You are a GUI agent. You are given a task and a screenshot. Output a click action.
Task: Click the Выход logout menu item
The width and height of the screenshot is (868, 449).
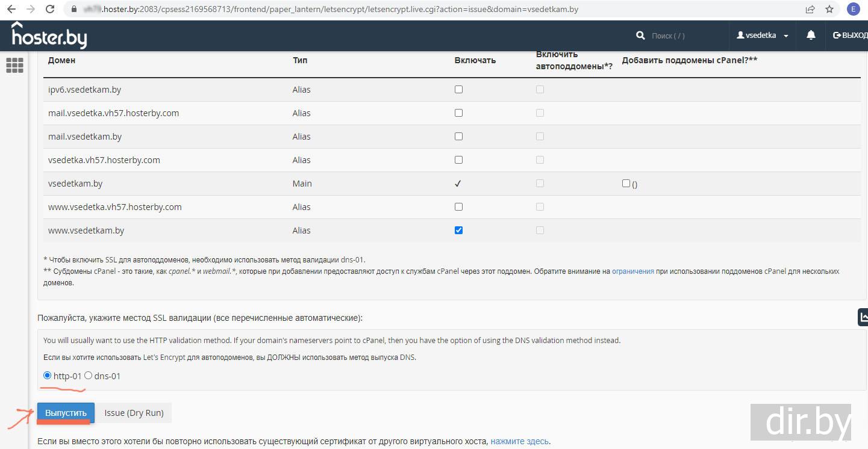[850, 36]
